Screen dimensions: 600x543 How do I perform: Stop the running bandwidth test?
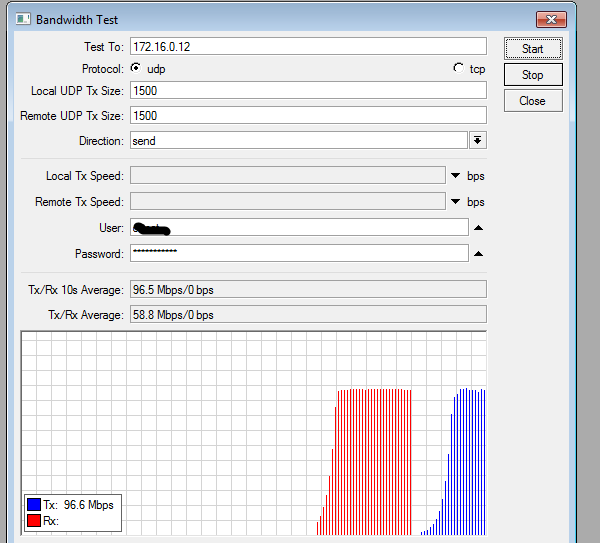[x=533, y=75]
